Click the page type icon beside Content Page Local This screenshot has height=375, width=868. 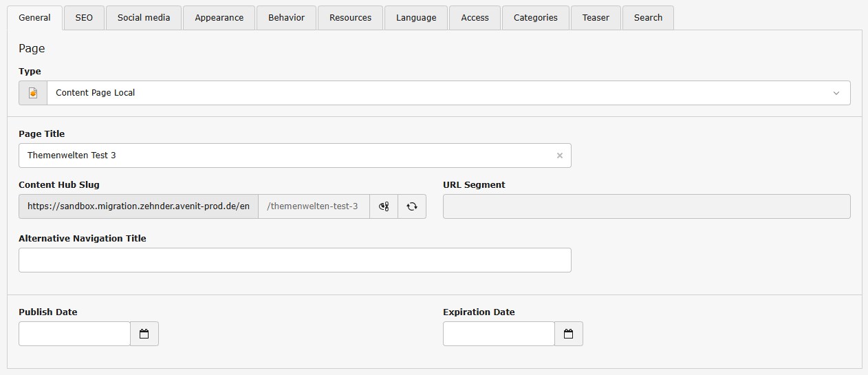pyautogui.click(x=33, y=93)
